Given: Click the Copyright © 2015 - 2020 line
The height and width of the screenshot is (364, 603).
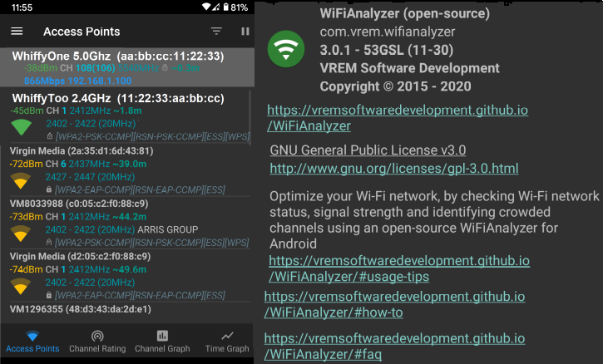Looking at the screenshot, I should 395,86.
